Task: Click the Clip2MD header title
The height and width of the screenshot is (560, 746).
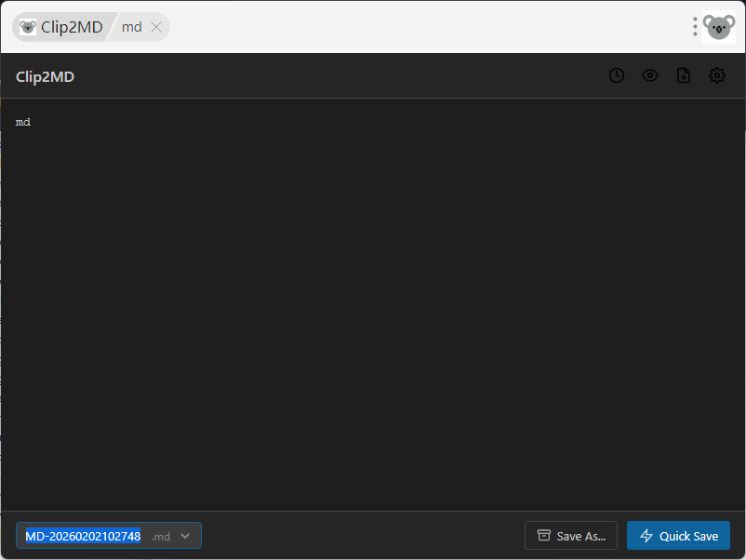Action: tap(45, 76)
